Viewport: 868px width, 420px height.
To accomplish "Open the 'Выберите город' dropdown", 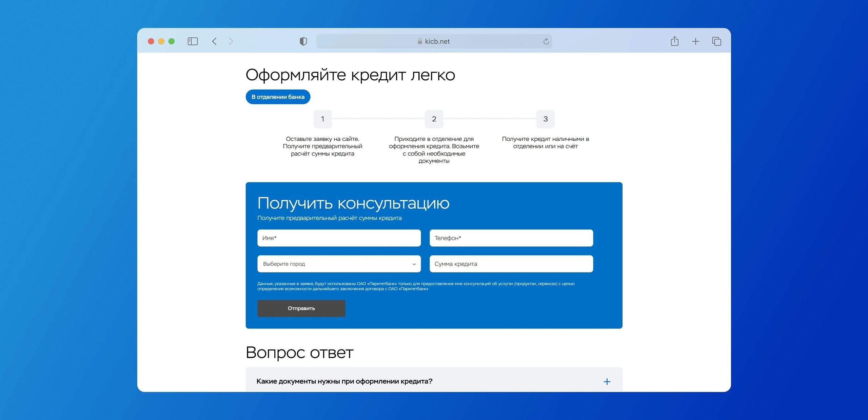I will (x=339, y=264).
